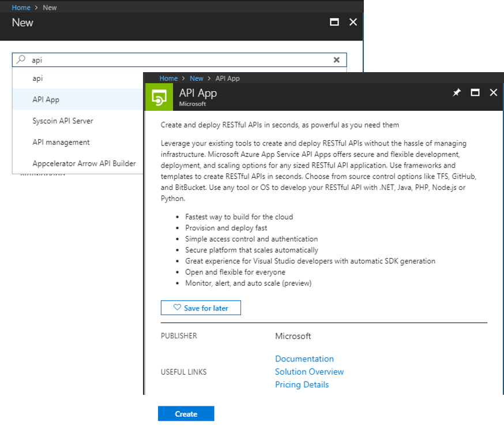Click 'Monitor, alert, and auto scale (preview)' bullet
Image resolution: width=504 pixels, height=441 pixels.
(248, 283)
